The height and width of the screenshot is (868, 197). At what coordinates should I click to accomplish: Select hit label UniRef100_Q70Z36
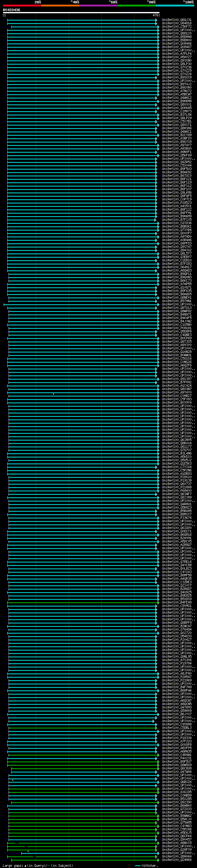(177, 67)
